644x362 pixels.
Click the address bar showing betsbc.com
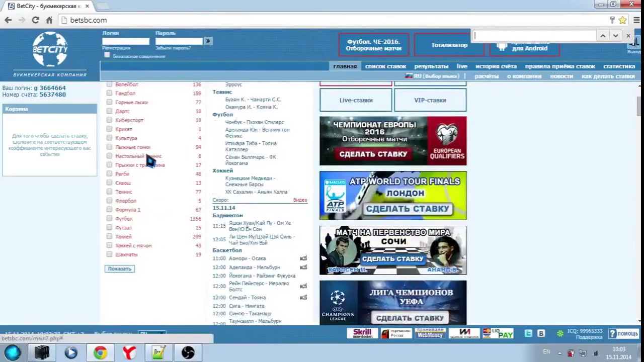332,20
